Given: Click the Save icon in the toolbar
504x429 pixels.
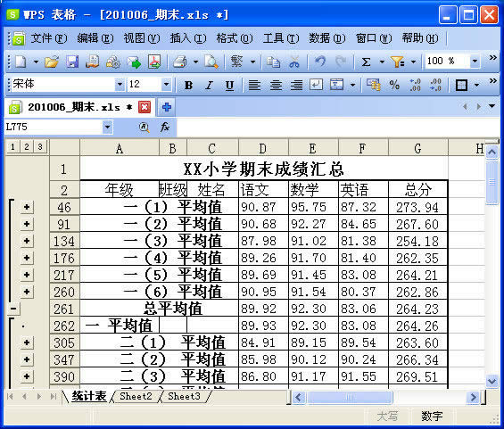Looking at the screenshot, I should (72, 62).
